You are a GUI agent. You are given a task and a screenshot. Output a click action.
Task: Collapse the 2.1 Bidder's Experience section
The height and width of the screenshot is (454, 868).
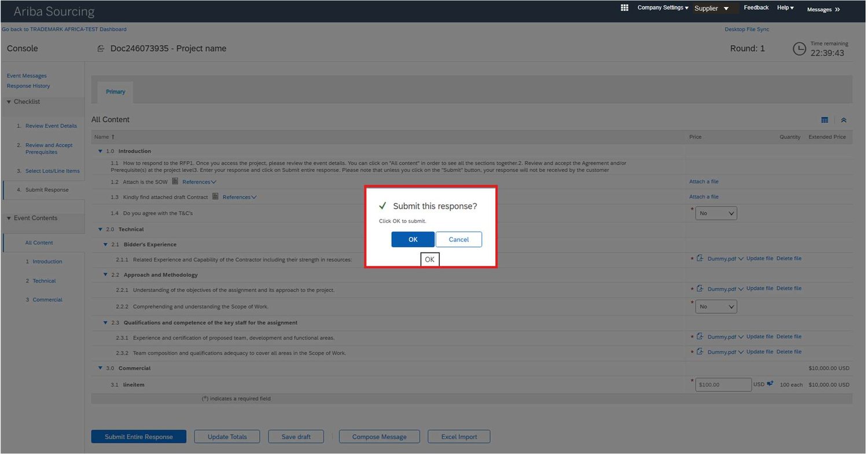click(105, 244)
